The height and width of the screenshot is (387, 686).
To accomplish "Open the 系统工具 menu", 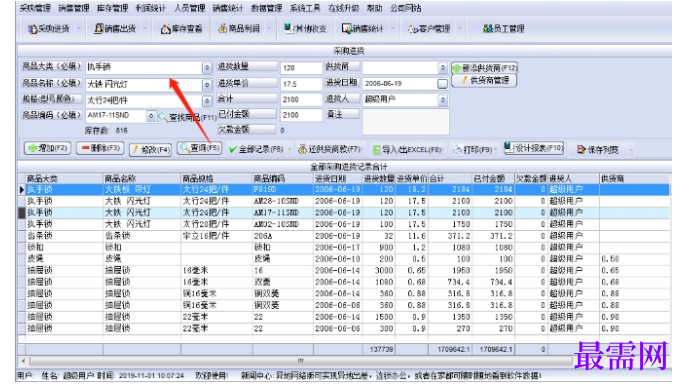I will [x=305, y=8].
